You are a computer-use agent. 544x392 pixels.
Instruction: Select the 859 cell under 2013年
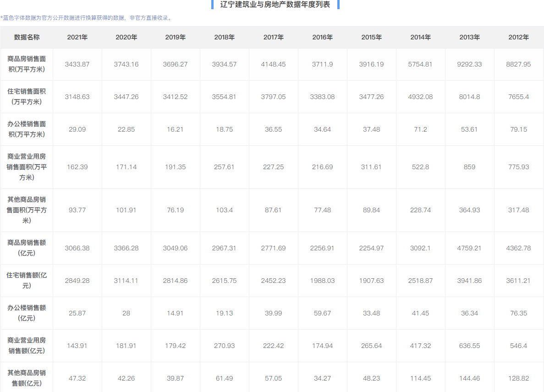coord(469,167)
